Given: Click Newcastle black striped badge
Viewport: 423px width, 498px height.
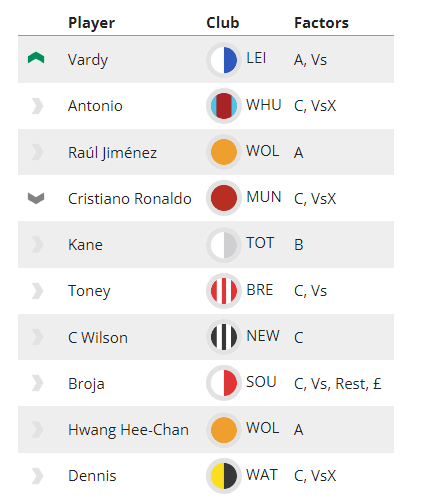Looking at the screenshot, I should (x=223, y=337).
